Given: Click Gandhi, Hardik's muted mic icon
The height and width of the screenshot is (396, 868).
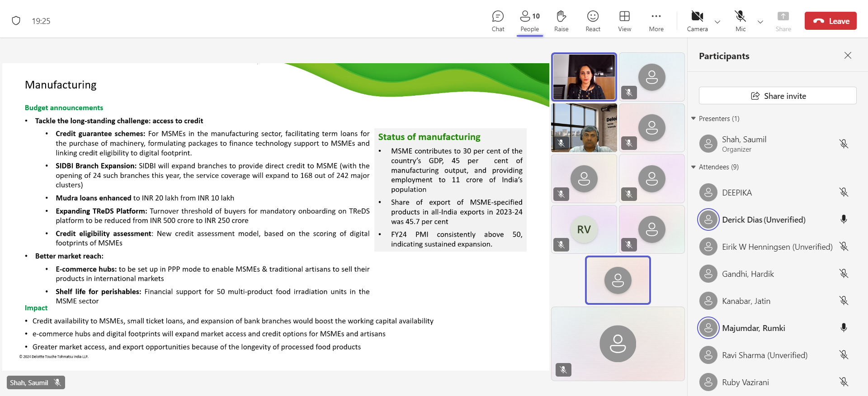Looking at the screenshot, I should tap(844, 274).
